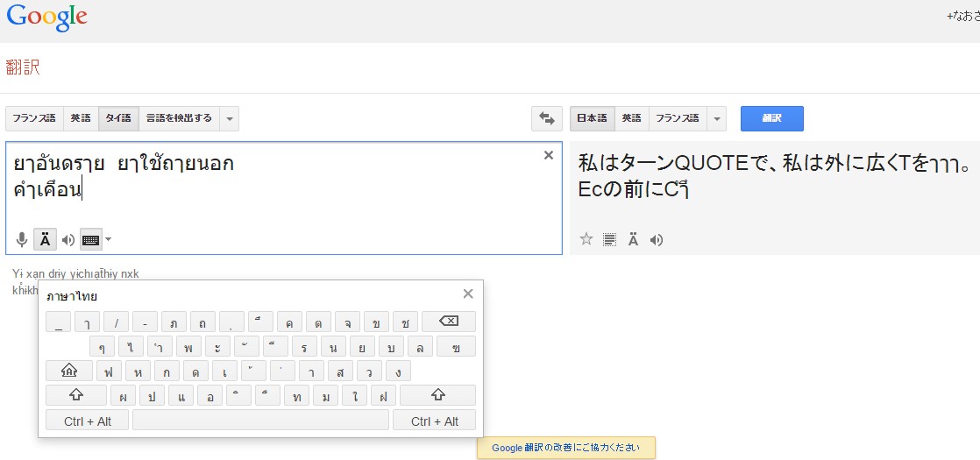Choose タイ語 as source language
The height and width of the screenshot is (460, 980).
click(x=118, y=118)
